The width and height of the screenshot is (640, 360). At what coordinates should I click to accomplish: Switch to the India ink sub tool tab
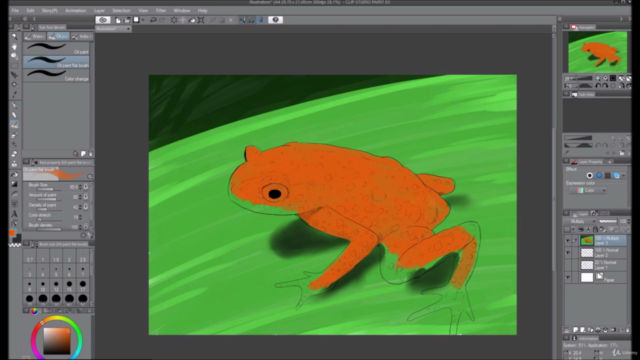(82, 36)
